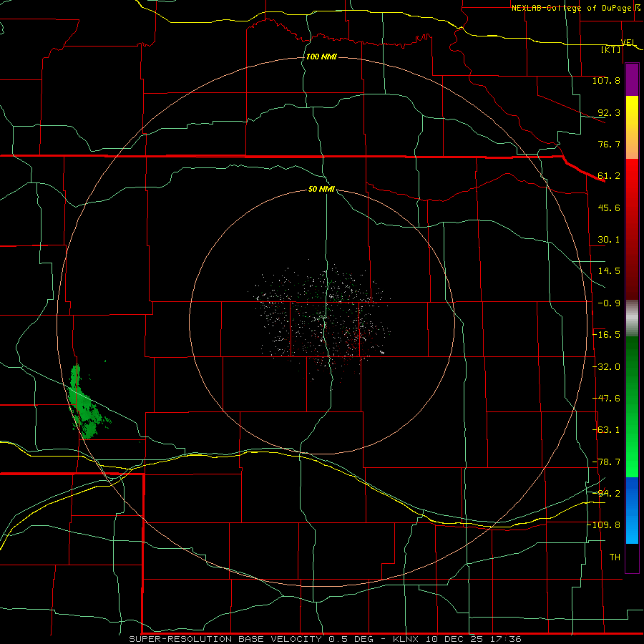This screenshot has height=644, width=644.
Task: Click the scattered clutter echoes at the radar center
Action: (x=321, y=323)
